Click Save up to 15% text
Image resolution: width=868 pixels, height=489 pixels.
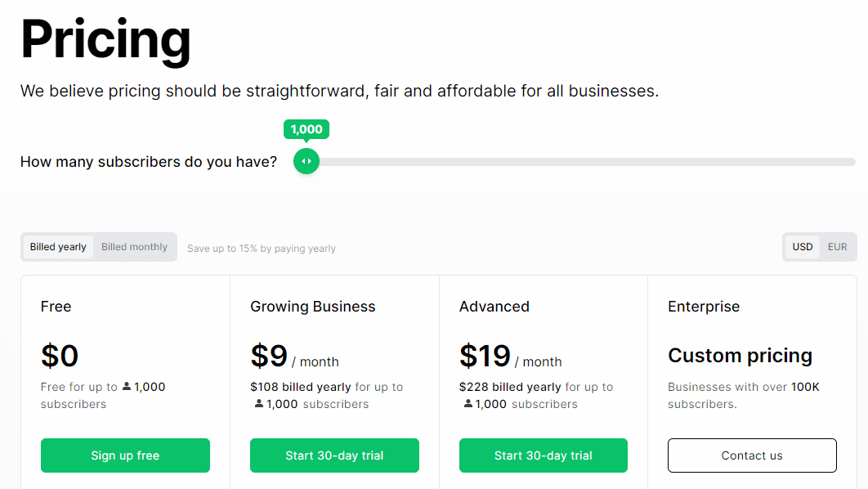click(x=261, y=249)
